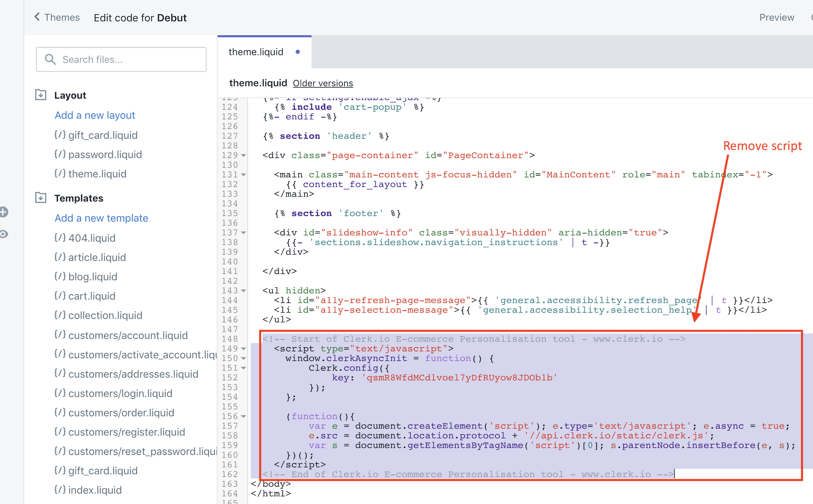Viewport: 813px width, 504px height.
Task: Collapse the slideshow div fold at line 137
Action: tap(243, 232)
